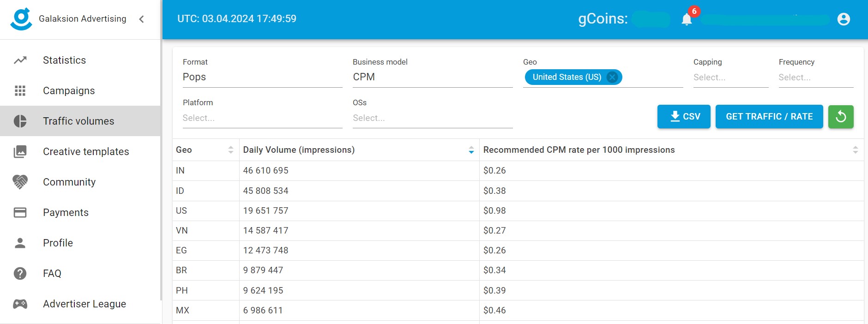Remove the United States (US) geo chip
The height and width of the screenshot is (324, 868).
(612, 77)
